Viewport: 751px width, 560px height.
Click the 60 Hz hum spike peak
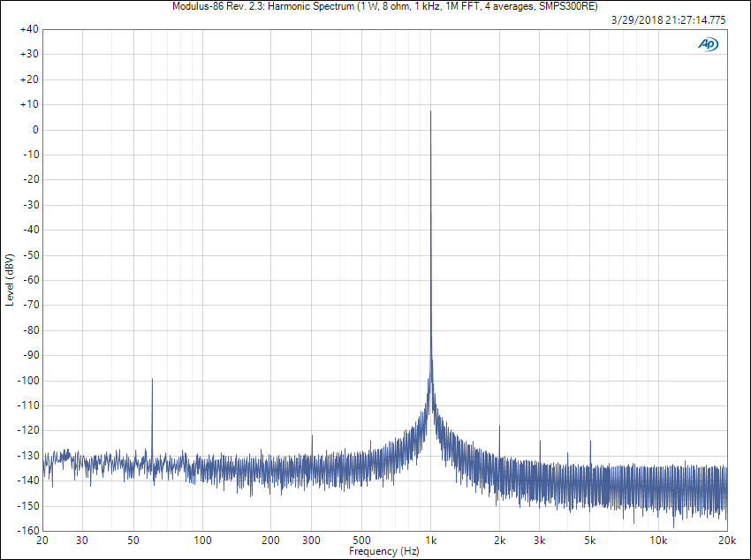[x=152, y=379]
